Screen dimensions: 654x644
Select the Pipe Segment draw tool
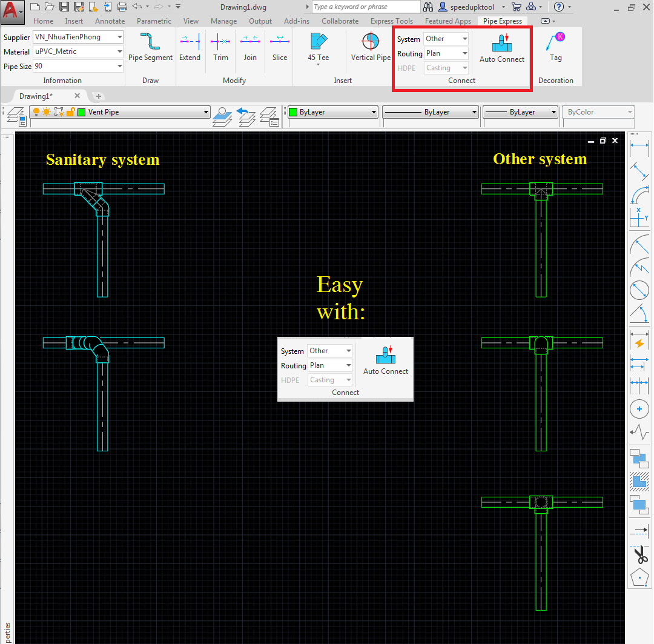(150, 47)
